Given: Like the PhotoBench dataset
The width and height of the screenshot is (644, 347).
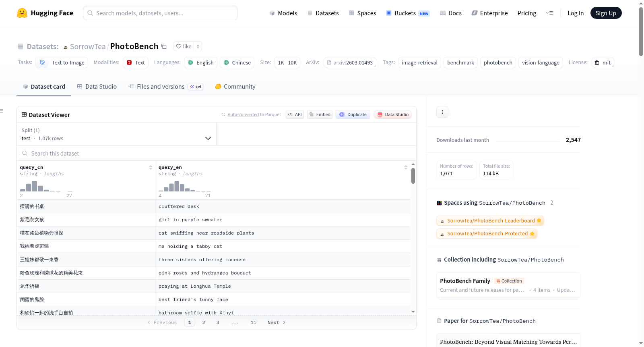Looking at the screenshot, I should (x=184, y=46).
